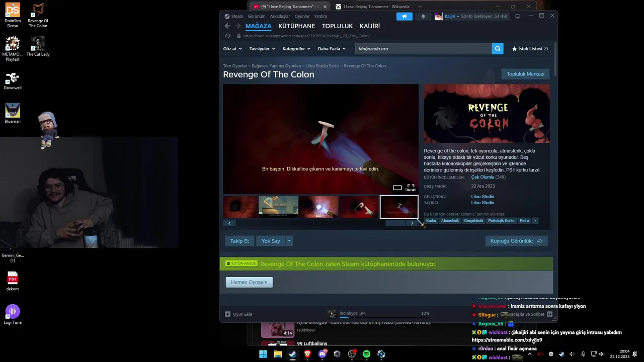This screenshot has width=644, height=362.
Task: Launch the Logi Tune desktop icon
Action: coord(13,315)
